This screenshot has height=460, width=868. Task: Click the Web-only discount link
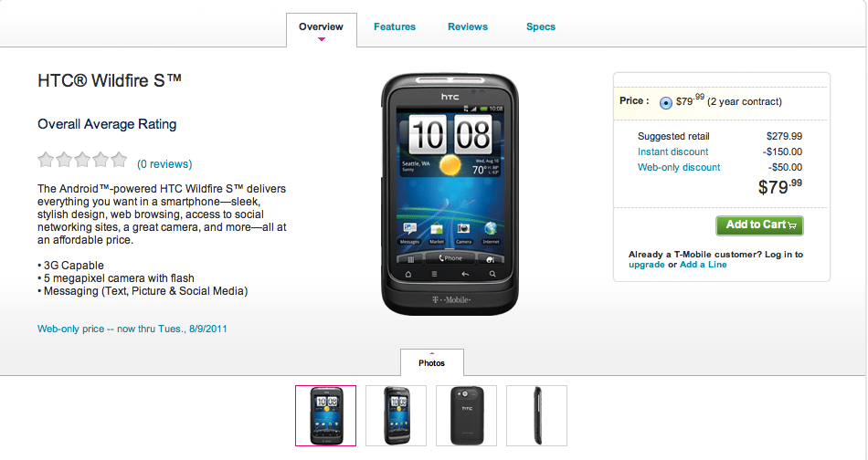pos(679,167)
